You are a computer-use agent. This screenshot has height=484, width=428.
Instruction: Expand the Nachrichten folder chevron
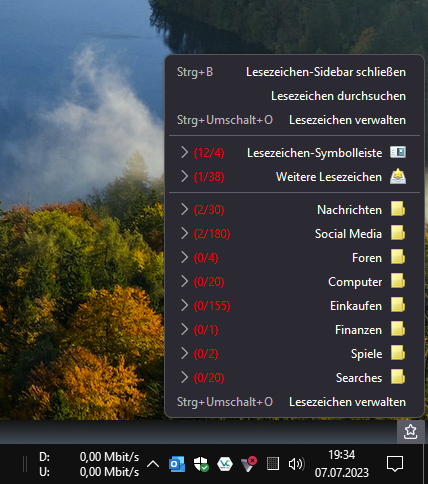184,209
